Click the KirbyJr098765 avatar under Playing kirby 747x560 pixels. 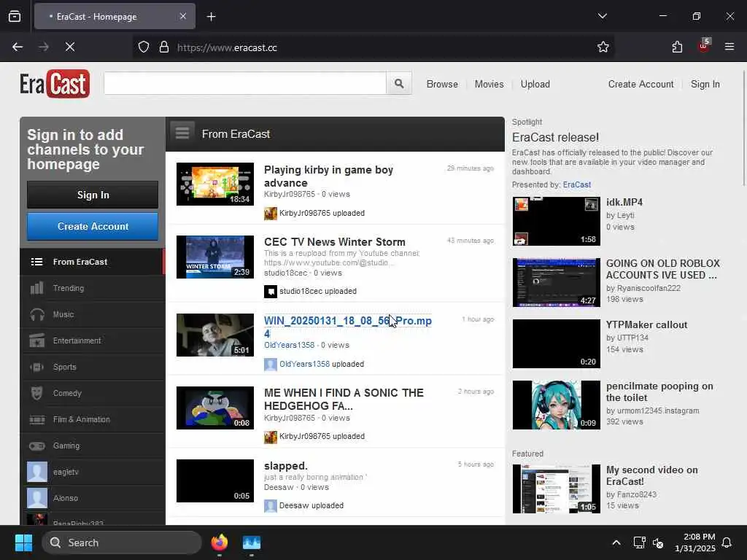271,214
